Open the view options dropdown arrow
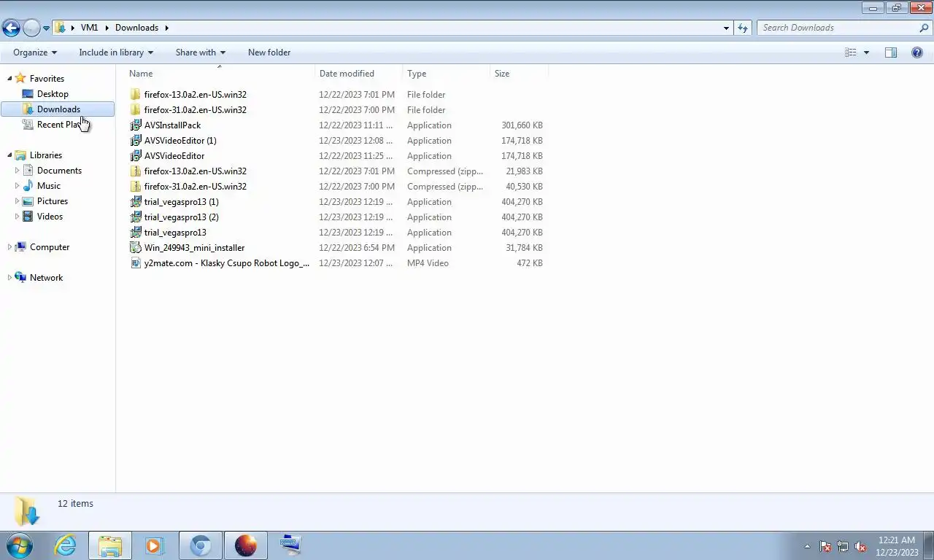Screen dimensions: 934x560 coord(866,52)
